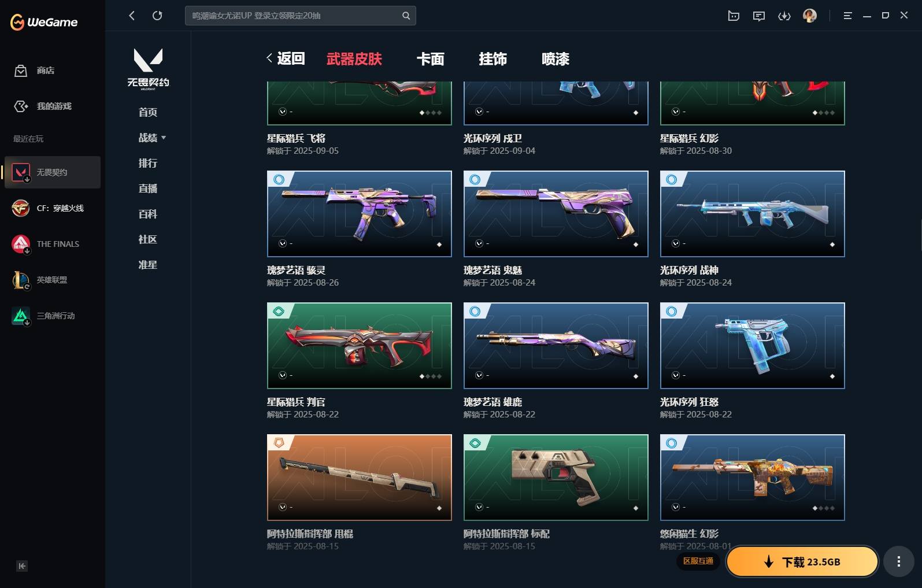922x588 pixels.
Task: Click the back arrow navigation icon
Action: pyautogui.click(x=132, y=16)
